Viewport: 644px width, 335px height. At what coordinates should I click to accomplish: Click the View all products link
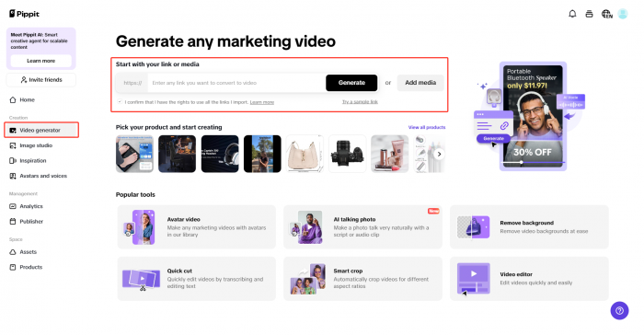pos(427,127)
